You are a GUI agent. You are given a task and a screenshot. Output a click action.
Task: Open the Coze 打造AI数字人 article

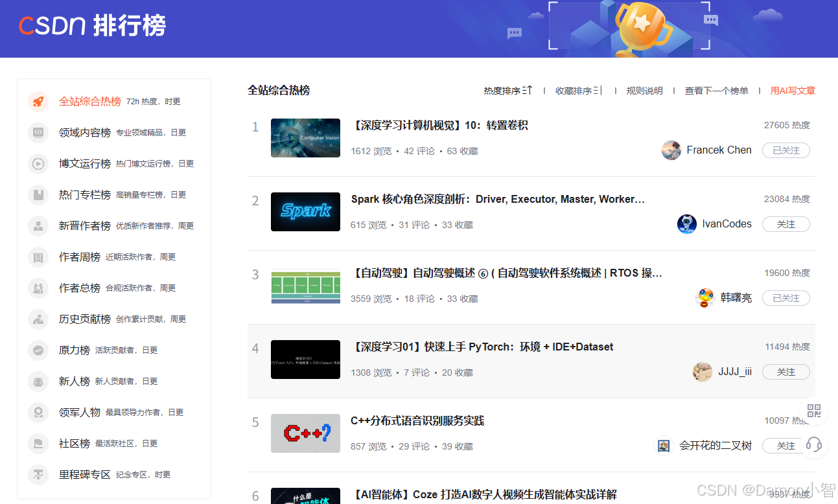pyautogui.click(x=483, y=495)
